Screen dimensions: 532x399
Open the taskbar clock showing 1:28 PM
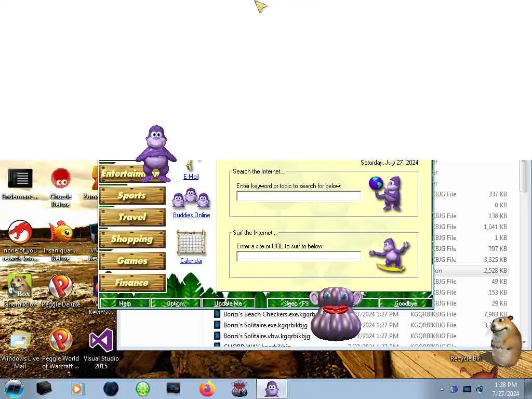tap(506, 389)
